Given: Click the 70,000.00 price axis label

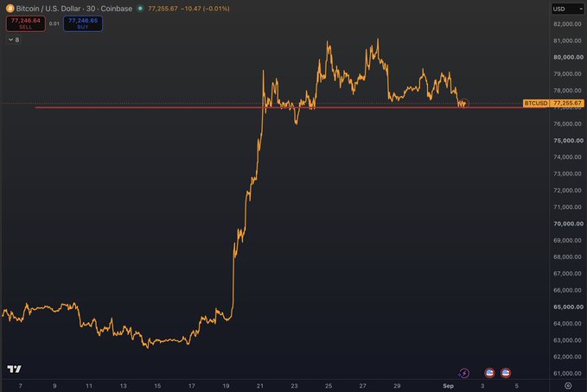Looking at the screenshot, I should pos(568,224).
